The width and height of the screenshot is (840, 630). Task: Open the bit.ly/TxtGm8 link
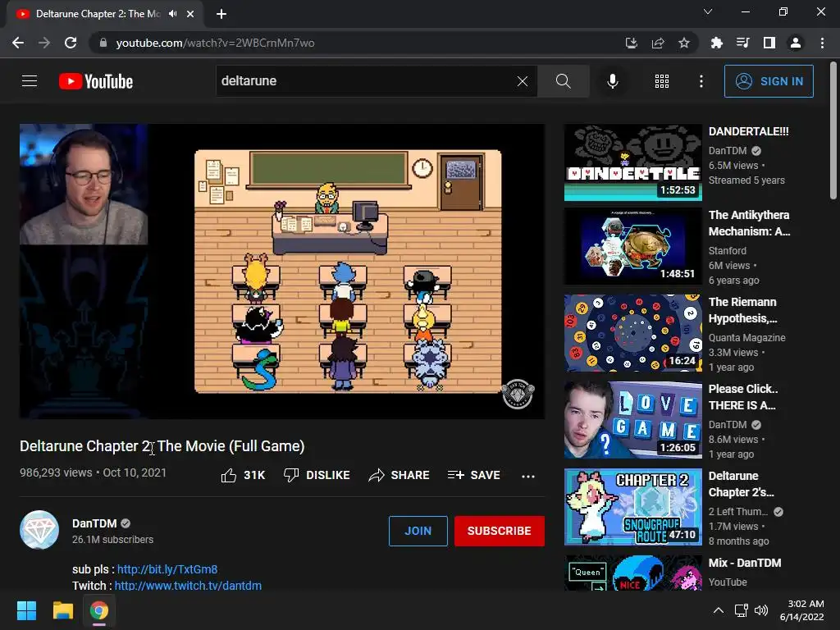167,569
